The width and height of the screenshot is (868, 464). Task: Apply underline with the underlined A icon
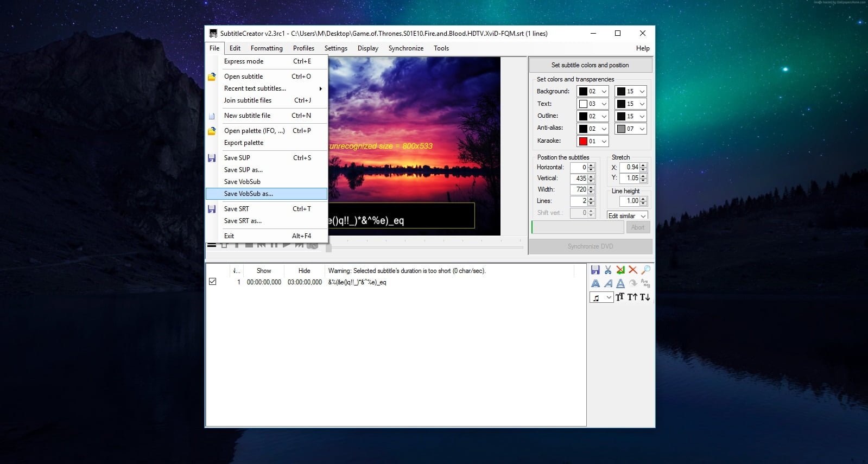pos(620,283)
